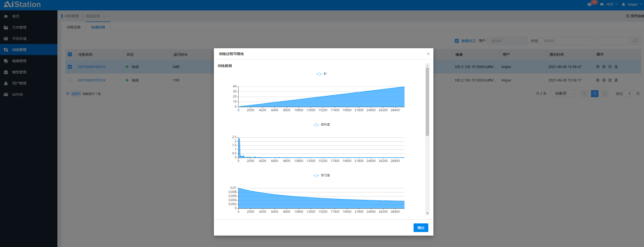Click the 站内信 envelope icon
This screenshot has height=247, width=644.
click(6, 94)
